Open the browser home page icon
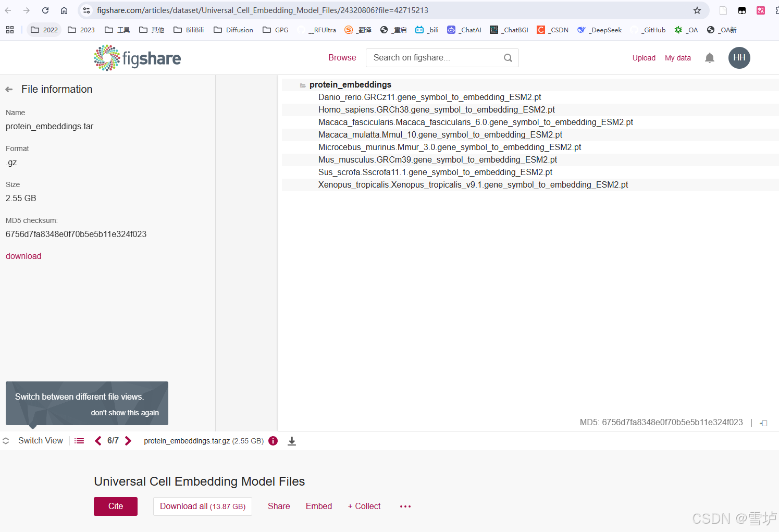 64,10
